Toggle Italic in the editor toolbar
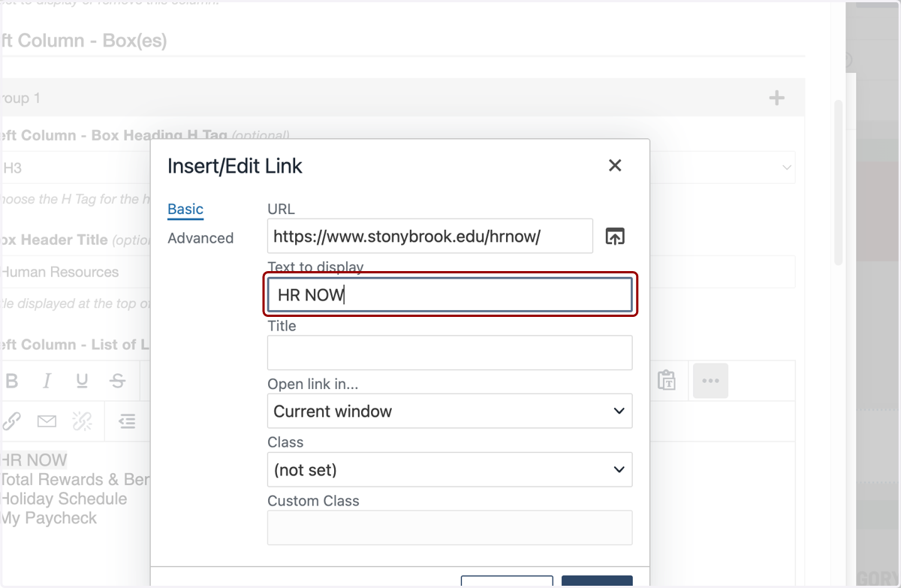 [47, 381]
